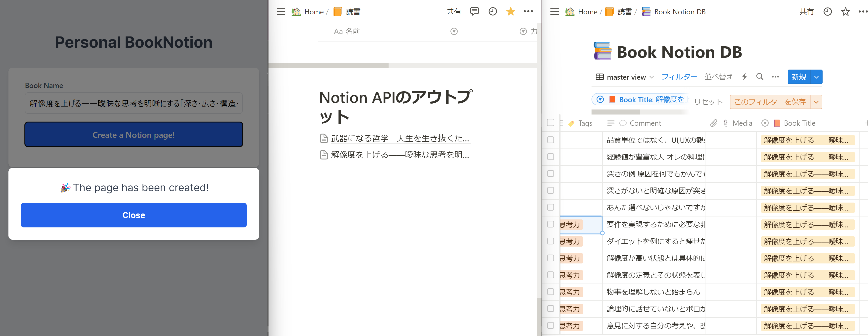This screenshot has height=336, width=868.
Task: Check the select-all checkbox in table header
Action: click(550, 123)
